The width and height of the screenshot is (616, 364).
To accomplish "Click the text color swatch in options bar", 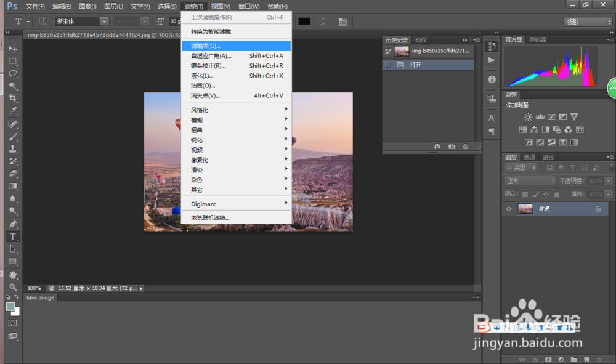I will (304, 22).
